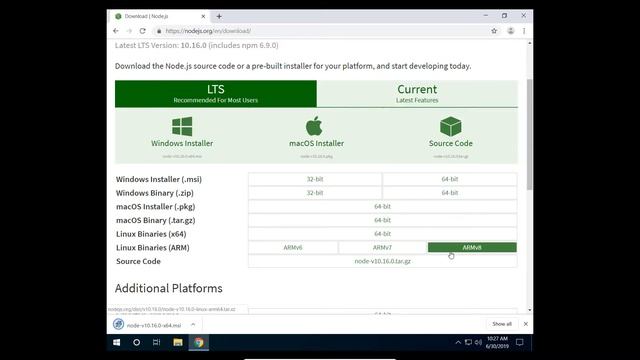Screen dimensions: 640x360
Task: Open the Action Center notifications
Action: [x=520, y=342]
